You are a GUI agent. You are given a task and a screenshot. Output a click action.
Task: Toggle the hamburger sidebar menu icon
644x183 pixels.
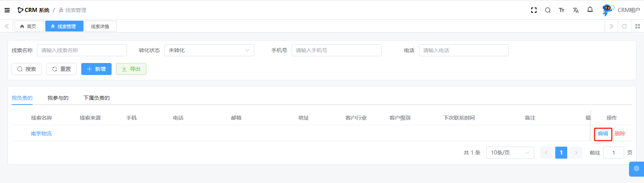7,10
